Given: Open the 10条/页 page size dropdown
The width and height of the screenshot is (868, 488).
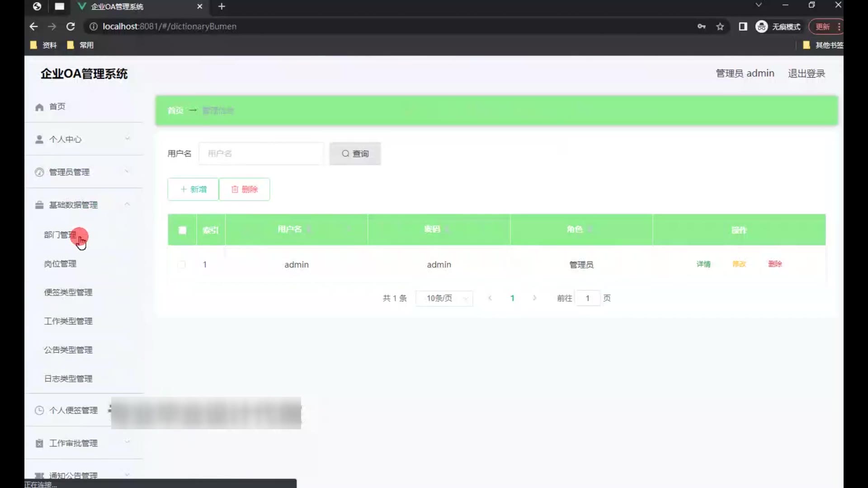Looking at the screenshot, I should pos(444,298).
